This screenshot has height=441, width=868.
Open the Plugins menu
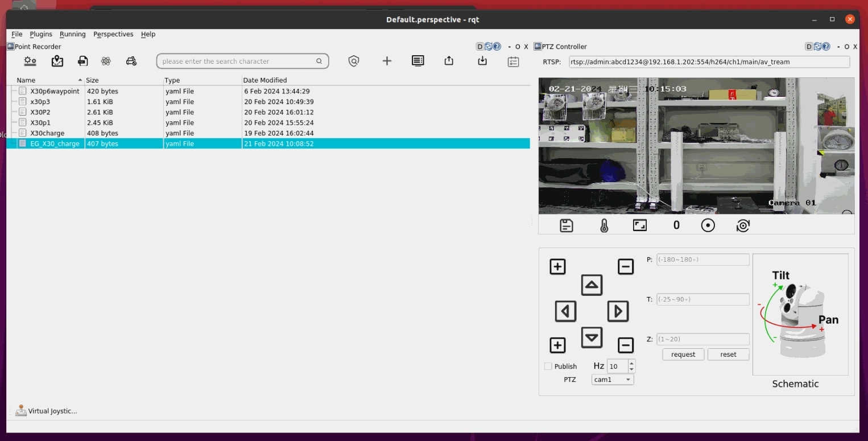point(41,34)
